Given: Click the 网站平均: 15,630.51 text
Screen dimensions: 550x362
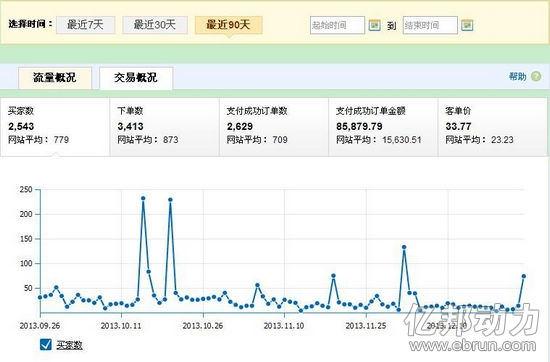Looking at the screenshot, I should coord(379,140).
